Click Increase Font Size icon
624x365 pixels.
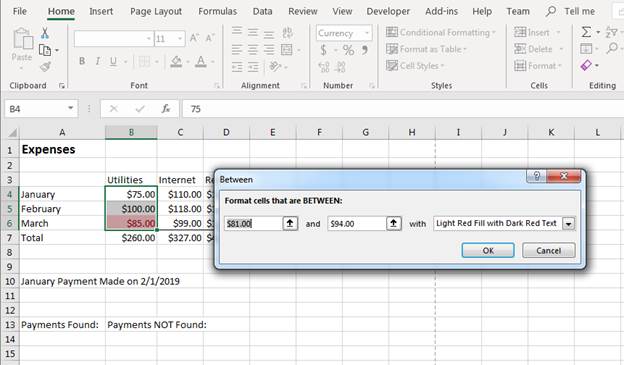194,38
